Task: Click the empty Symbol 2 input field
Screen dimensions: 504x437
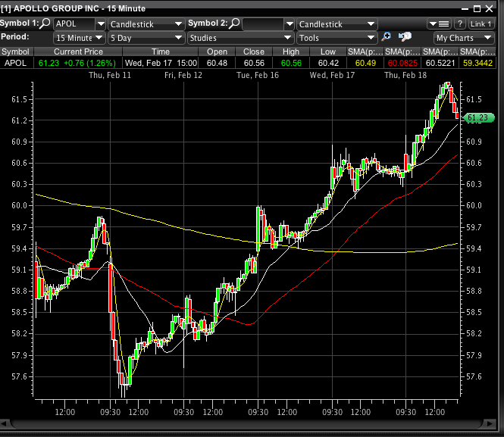Action: 264,24
